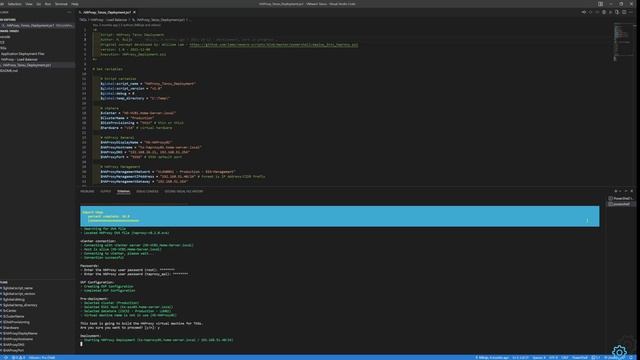The image size is (640, 360).
Task: Switch to the Output panel tab
Action: click(x=106, y=191)
